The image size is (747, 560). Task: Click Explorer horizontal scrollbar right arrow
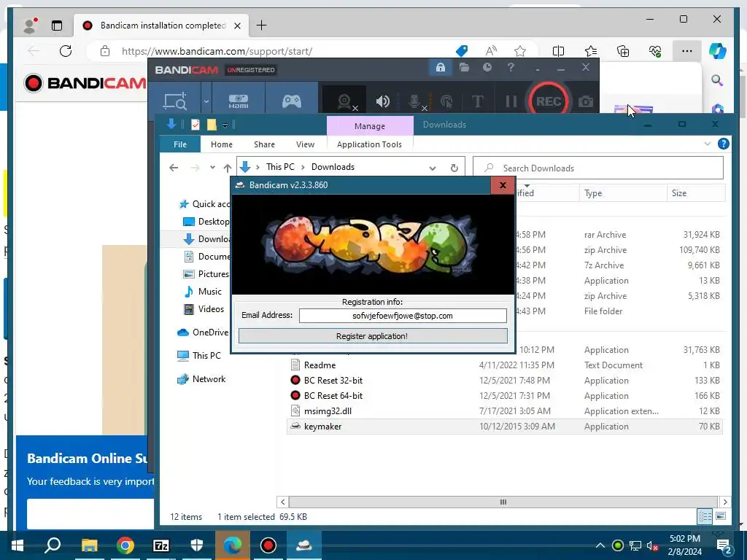tap(724, 502)
